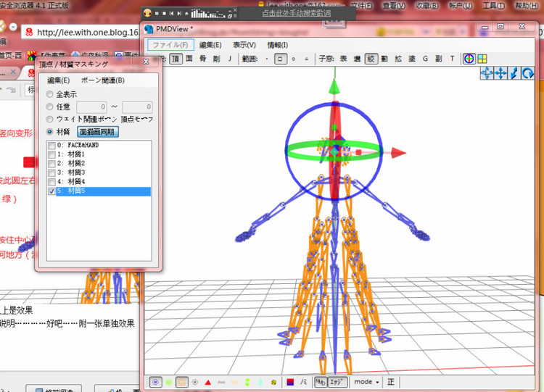Open the 選 sub-window
Image resolution: width=544 pixels, height=392 pixels.
point(357,59)
